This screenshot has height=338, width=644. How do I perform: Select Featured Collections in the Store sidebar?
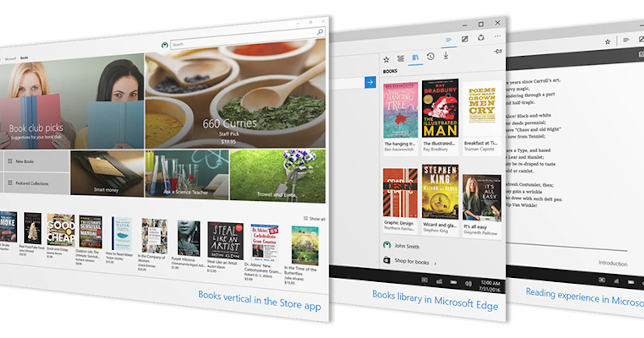coord(36,183)
